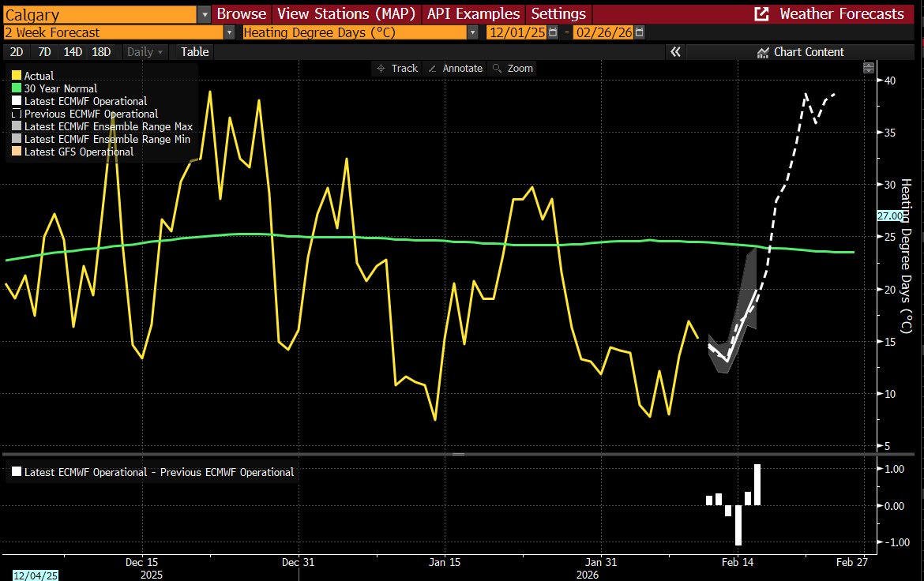Open the Calgary location dropdown
924x581 pixels.
point(203,13)
